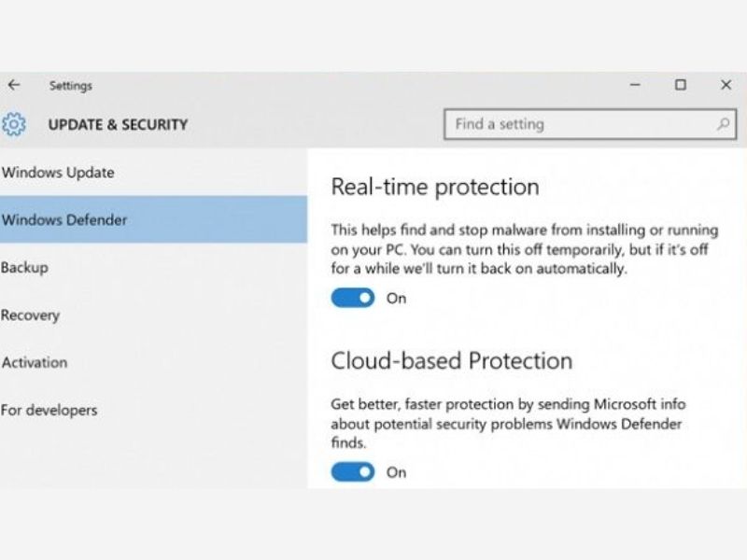Select For developers in sidebar
The height and width of the screenshot is (560, 747).
(x=49, y=410)
